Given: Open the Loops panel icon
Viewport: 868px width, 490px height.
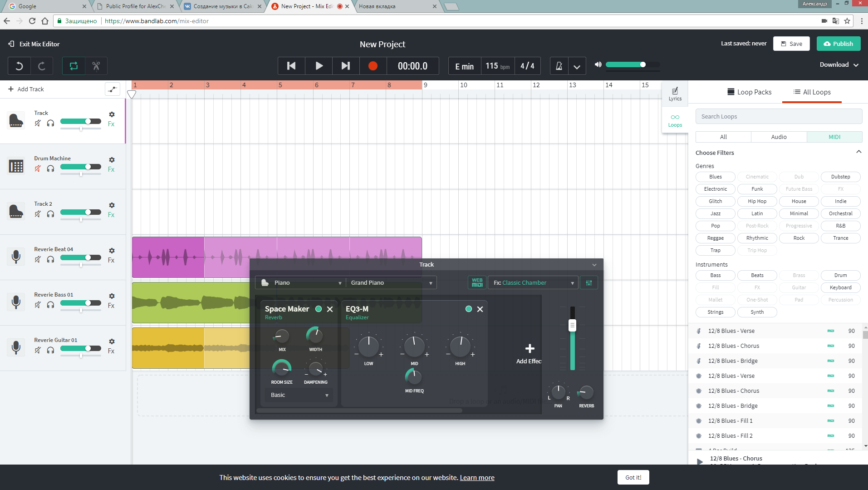Looking at the screenshot, I should [x=675, y=120].
